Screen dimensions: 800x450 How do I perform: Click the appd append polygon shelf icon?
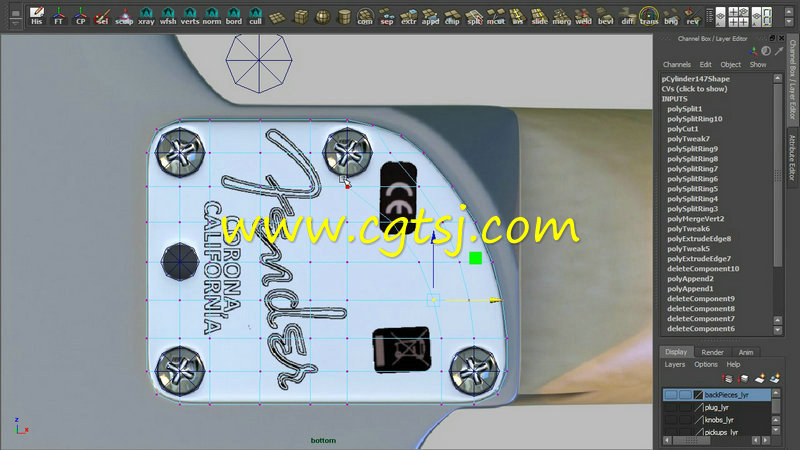pyautogui.click(x=431, y=16)
